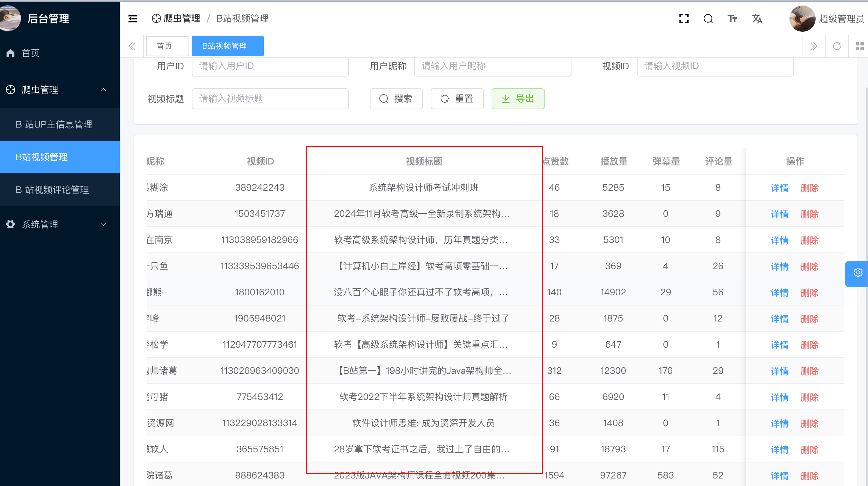Open B 站UP主信息管理 menu item

coord(60,124)
